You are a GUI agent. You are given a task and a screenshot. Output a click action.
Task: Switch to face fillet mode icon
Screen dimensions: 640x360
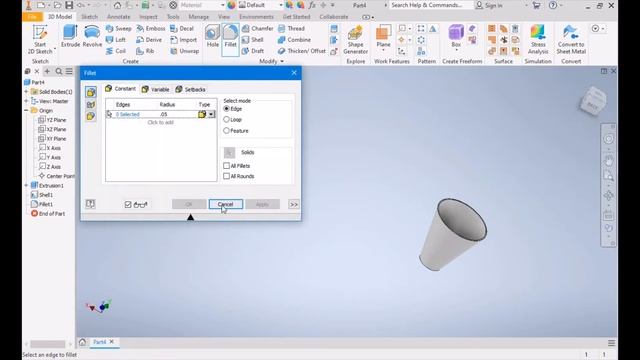click(x=91, y=104)
